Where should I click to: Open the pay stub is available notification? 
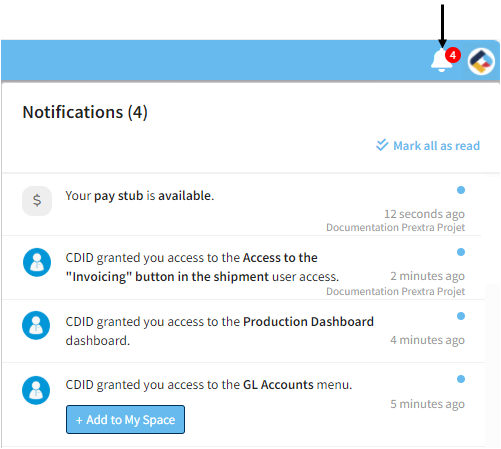[x=140, y=196]
